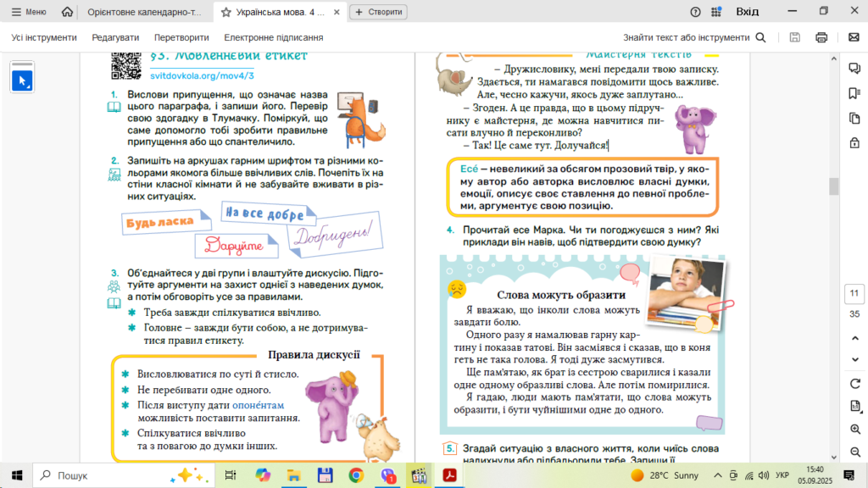Print the document via the printer icon
The image size is (868, 488).
pos(821,37)
